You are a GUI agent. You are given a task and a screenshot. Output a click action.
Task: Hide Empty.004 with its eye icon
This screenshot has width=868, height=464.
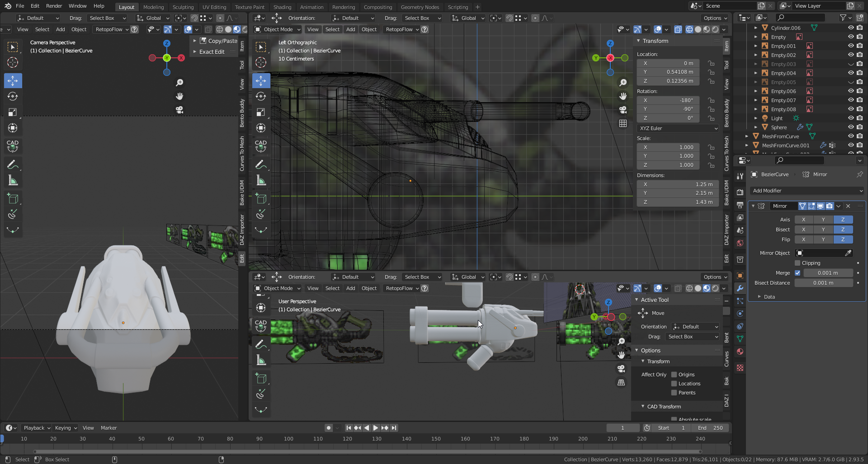pyautogui.click(x=850, y=73)
